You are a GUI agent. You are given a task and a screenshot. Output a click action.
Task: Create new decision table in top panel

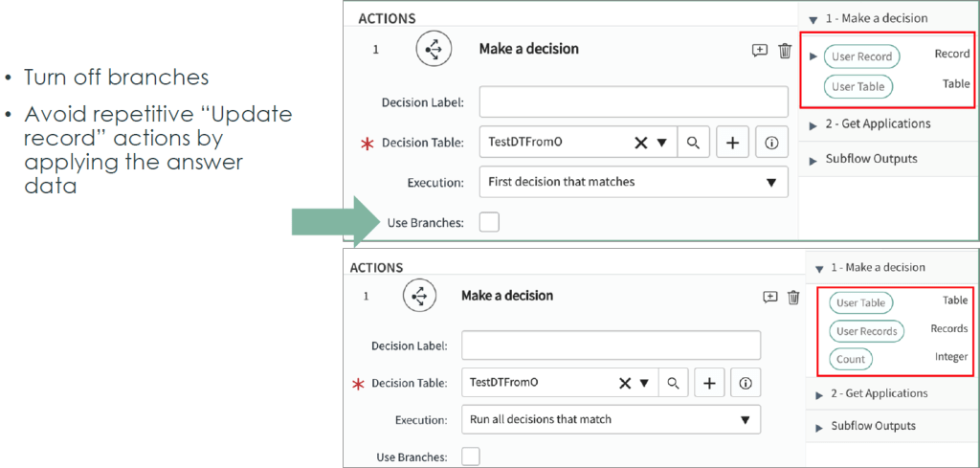[732, 143]
